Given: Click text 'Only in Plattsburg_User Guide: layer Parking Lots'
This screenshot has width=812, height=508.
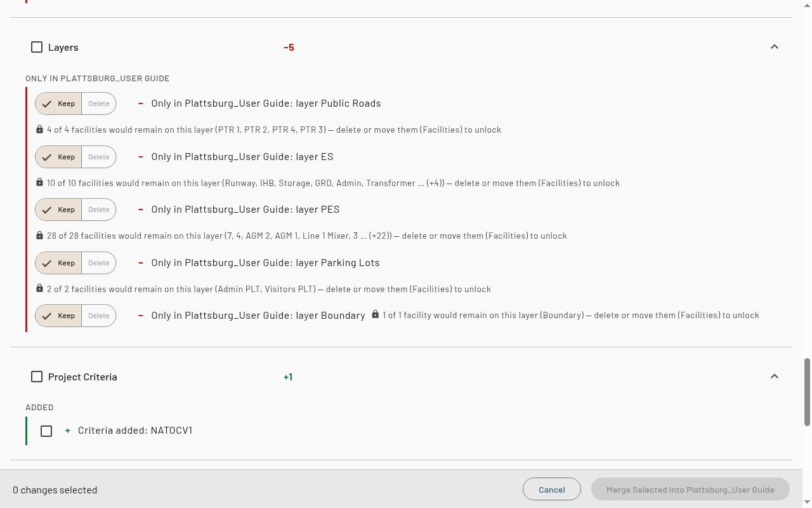Looking at the screenshot, I should [266, 263].
